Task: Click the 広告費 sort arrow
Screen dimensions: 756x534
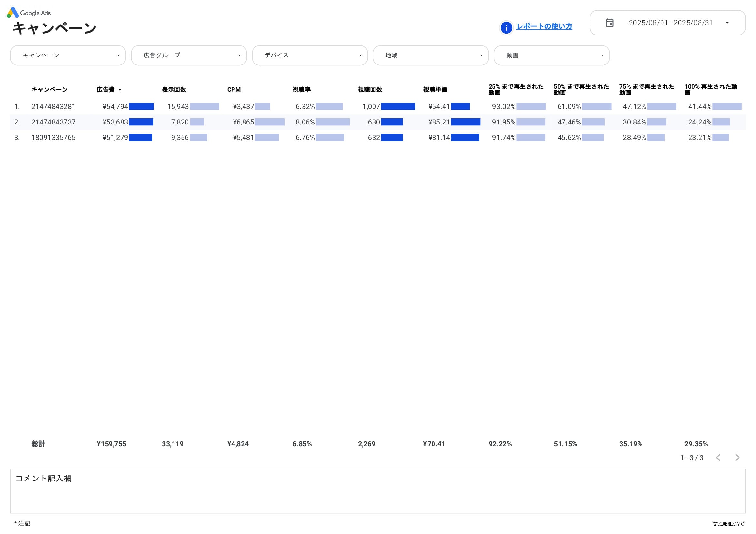Action: (120, 90)
